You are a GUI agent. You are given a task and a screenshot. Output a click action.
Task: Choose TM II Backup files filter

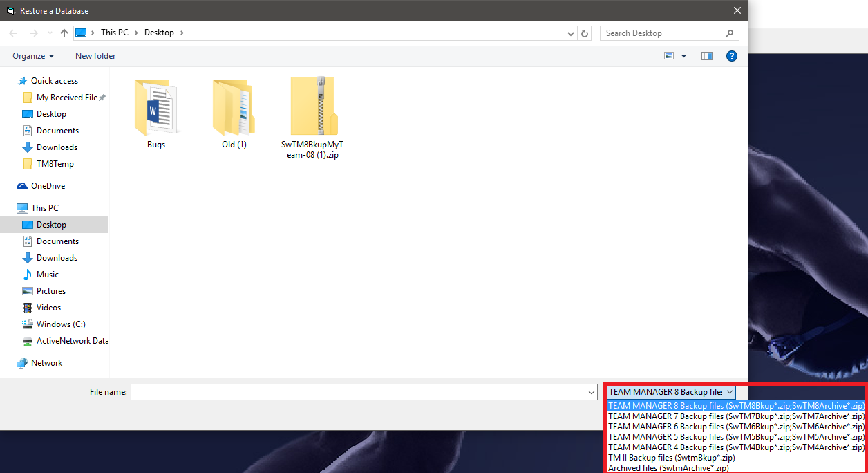point(736,458)
